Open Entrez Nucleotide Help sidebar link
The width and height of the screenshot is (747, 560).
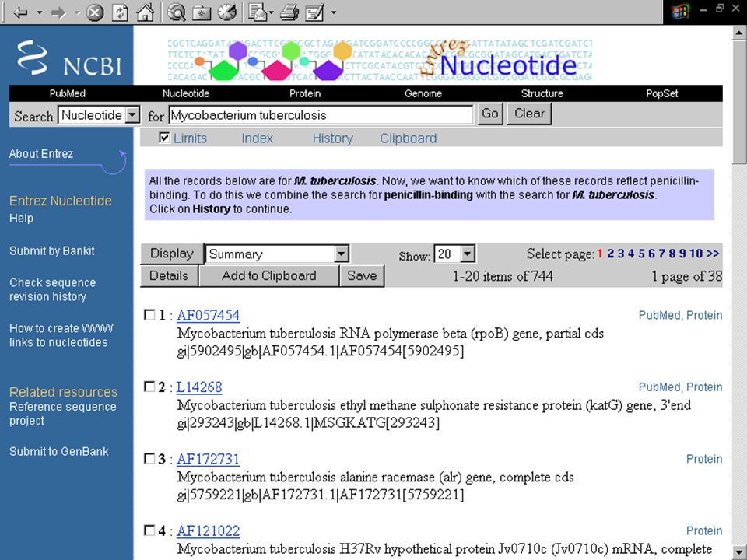pos(22,218)
